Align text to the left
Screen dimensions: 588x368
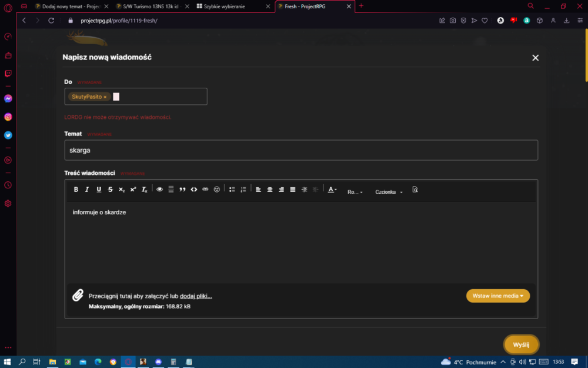(258, 190)
